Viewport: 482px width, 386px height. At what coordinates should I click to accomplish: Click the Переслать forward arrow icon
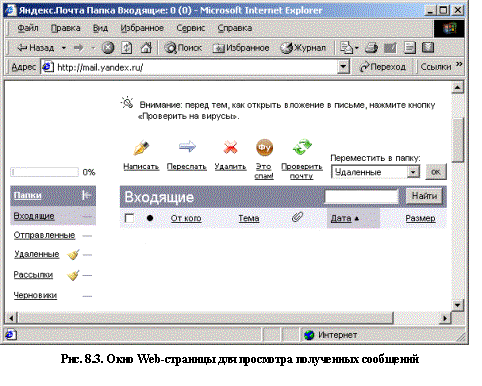tap(187, 146)
